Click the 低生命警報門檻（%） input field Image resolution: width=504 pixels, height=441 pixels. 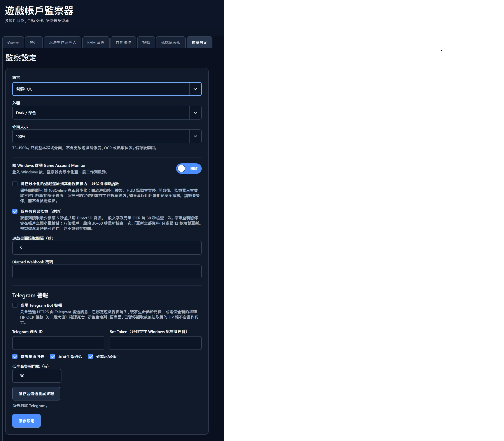tap(37, 376)
